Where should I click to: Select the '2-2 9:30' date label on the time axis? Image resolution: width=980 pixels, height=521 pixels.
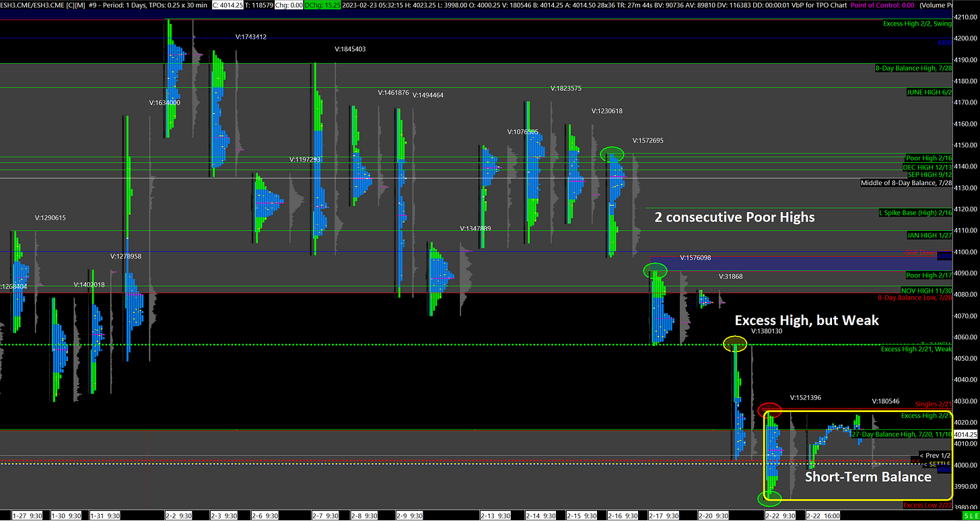tap(180, 516)
